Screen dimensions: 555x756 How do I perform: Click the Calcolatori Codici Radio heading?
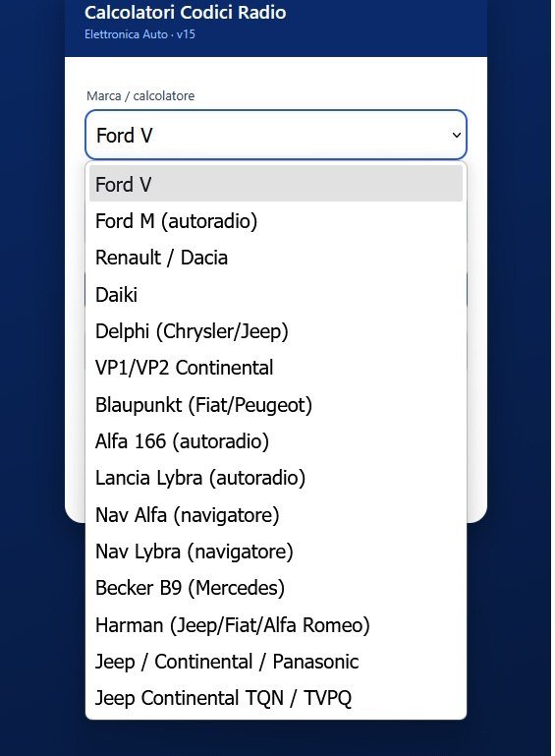click(x=185, y=12)
